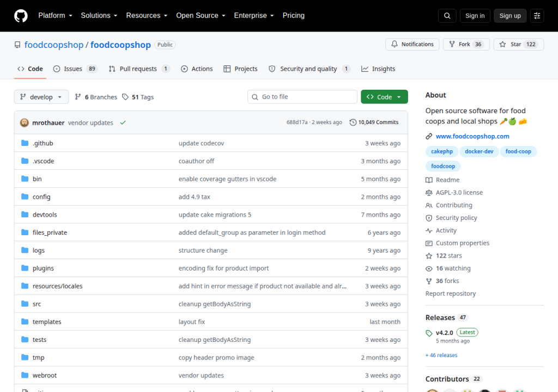Open commit 'encoding fix for product import'
This screenshot has width=558, height=392.
point(223,268)
